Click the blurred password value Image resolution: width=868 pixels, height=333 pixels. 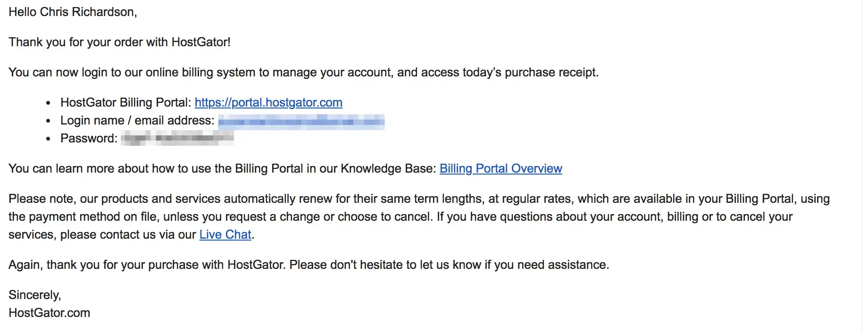(177, 138)
